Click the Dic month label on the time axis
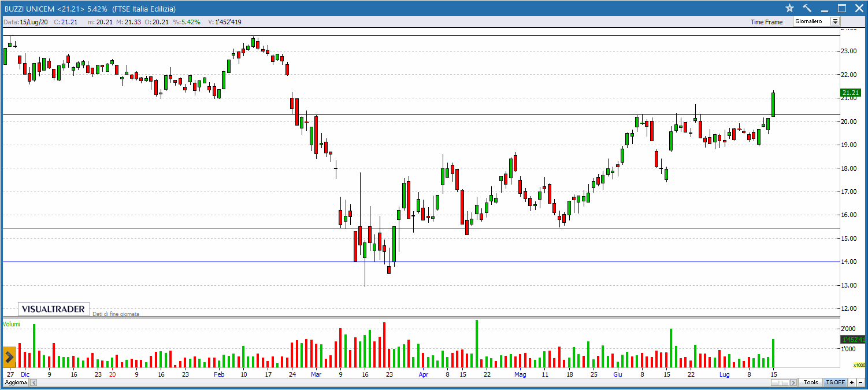Image resolution: width=868 pixels, height=390 pixels. tap(24, 374)
